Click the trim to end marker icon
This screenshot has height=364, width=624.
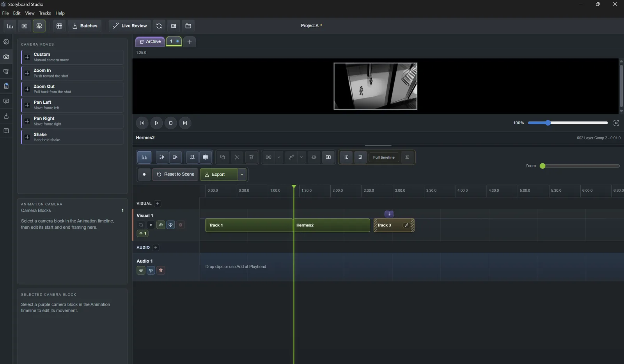360,157
